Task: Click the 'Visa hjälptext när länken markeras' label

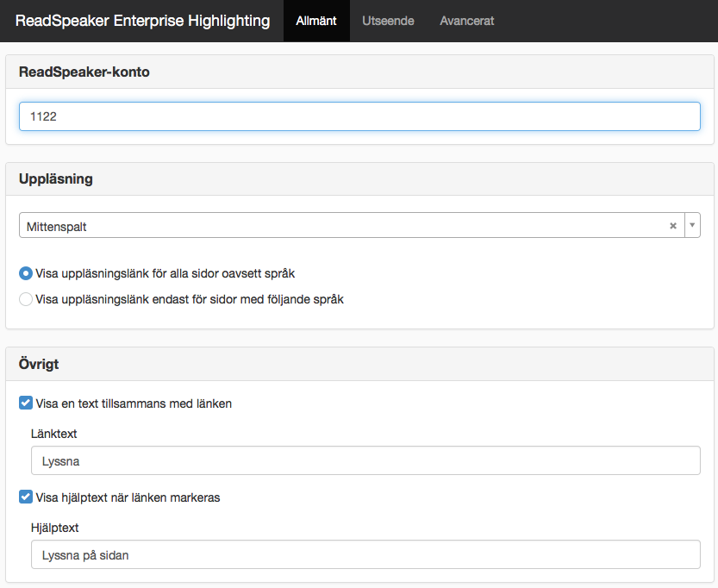Action: (x=128, y=497)
